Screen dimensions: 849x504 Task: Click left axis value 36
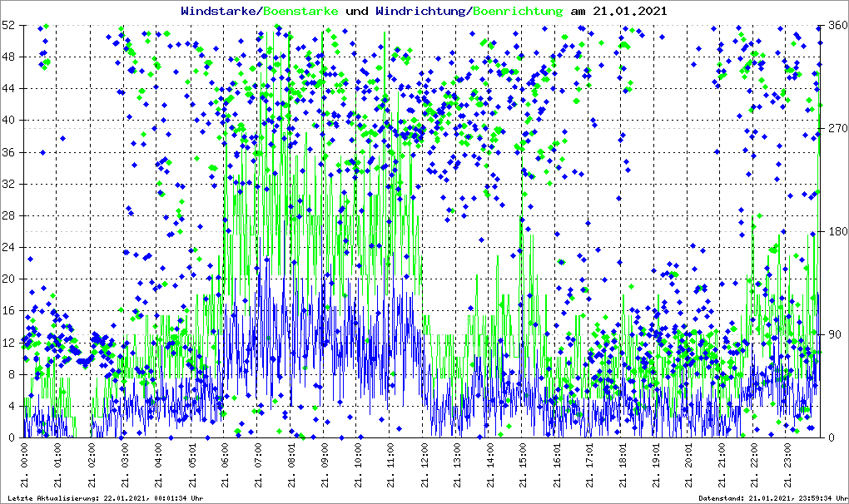point(7,152)
